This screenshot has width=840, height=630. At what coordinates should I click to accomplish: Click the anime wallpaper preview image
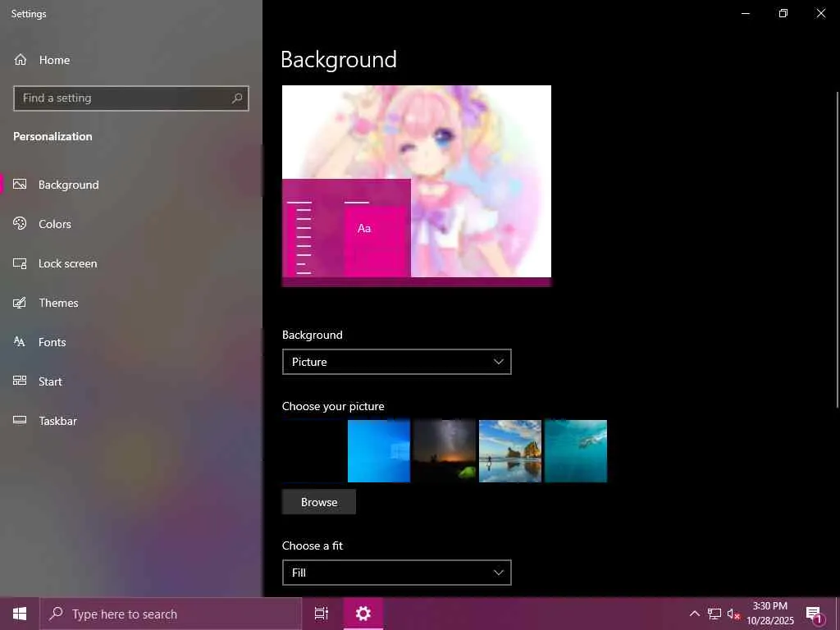pos(416,186)
